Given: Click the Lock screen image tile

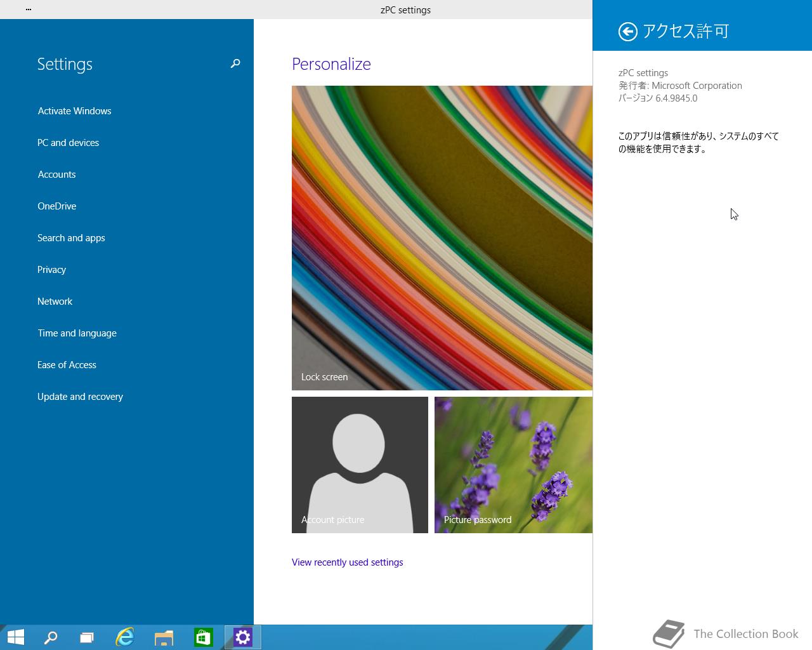Looking at the screenshot, I should point(442,238).
